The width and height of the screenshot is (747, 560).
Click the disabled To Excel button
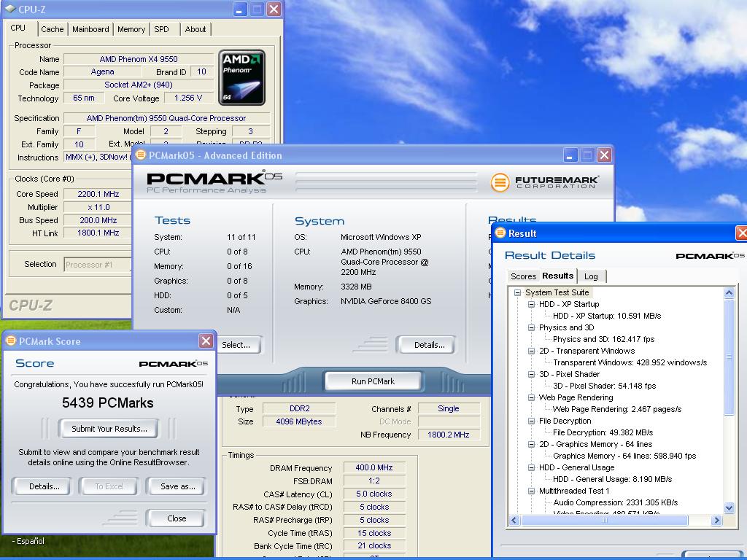click(x=109, y=486)
